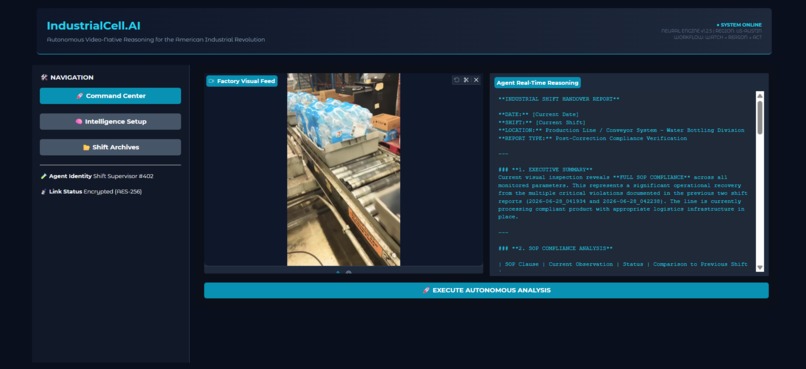The height and width of the screenshot is (369, 806).
Task: Click the Autonomous Video-Native Reasoning tagline
Action: (156, 40)
